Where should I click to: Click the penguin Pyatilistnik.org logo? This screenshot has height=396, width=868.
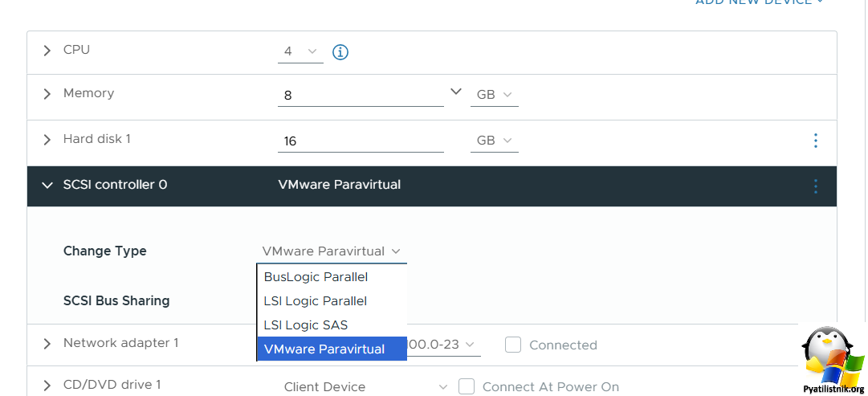[832, 359]
